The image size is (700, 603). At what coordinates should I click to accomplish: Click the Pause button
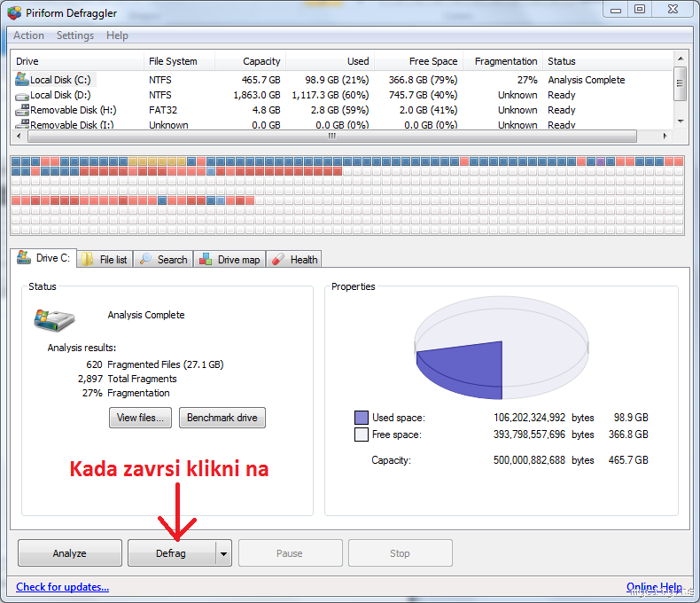coord(290,553)
